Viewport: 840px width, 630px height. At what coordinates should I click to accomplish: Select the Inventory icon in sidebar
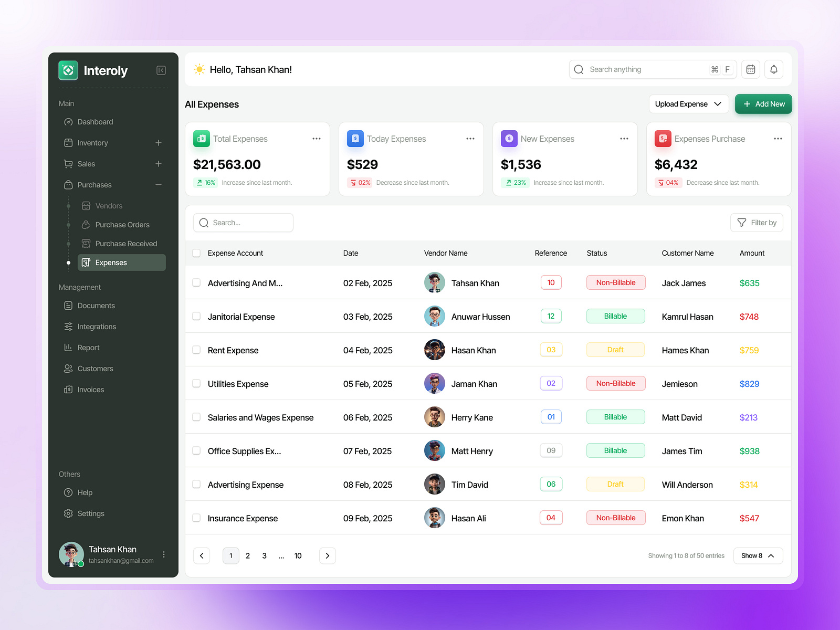tap(68, 142)
